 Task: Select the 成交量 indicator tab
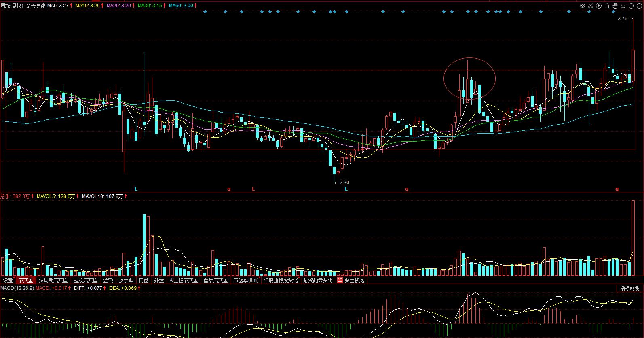coord(25,280)
